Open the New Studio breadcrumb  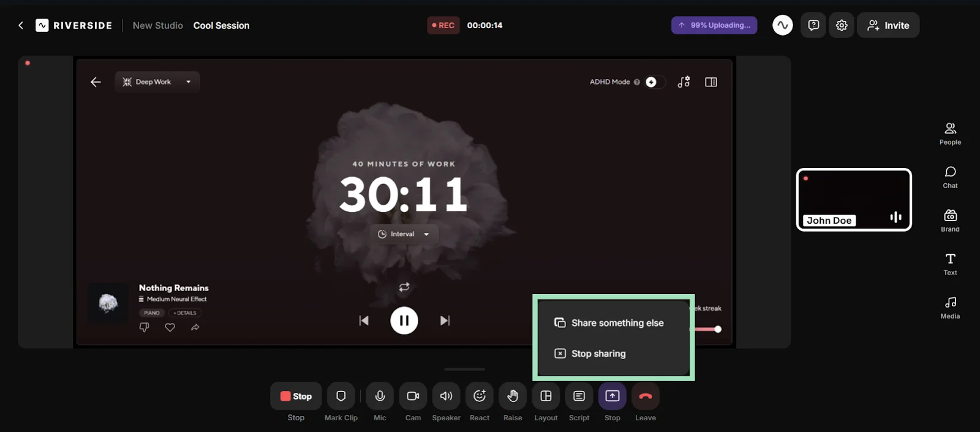[158, 25]
